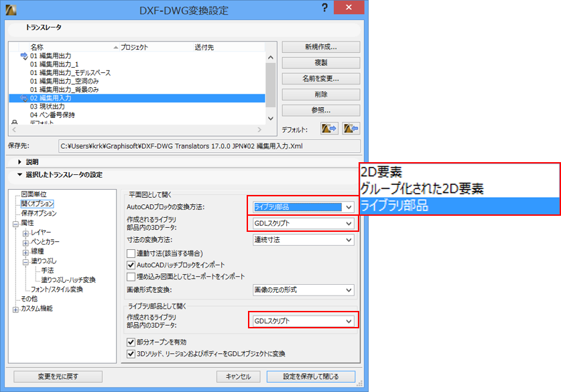Expand the 説明 section
This screenshot has width=561, height=392.
click(19, 162)
